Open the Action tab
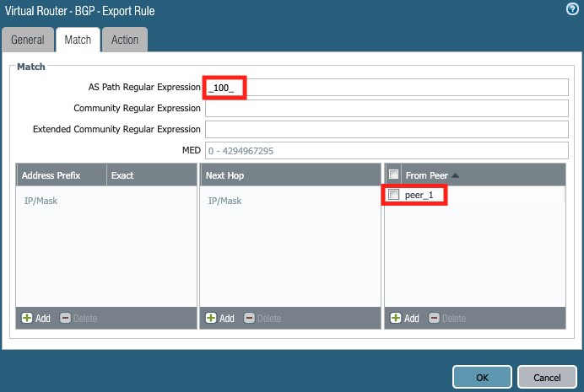The height and width of the screenshot is (392, 584). click(x=125, y=40)
